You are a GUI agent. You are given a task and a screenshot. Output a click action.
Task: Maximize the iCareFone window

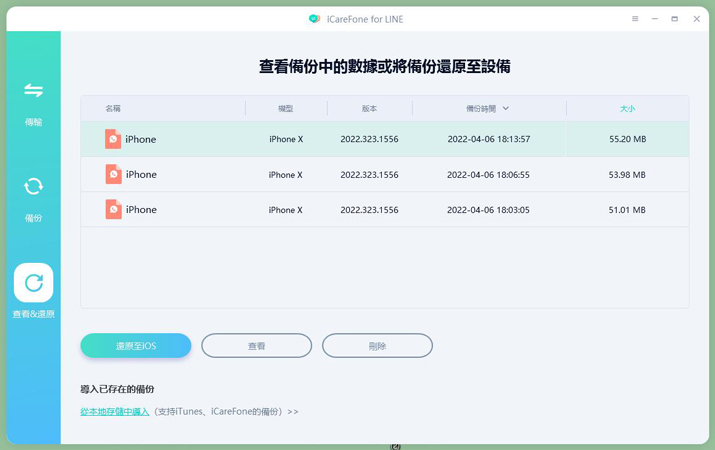point(674,19)
